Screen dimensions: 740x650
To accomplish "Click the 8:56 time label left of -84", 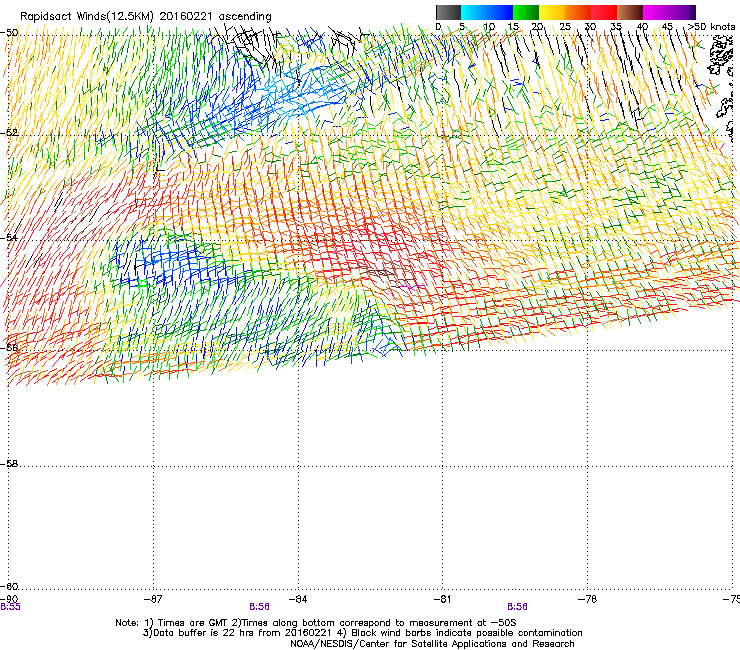I will pyautogui.click(x=260, y=607).
